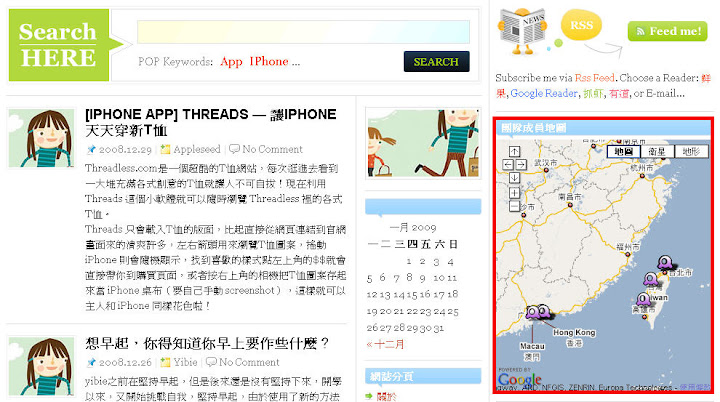Open the Appleseed category link
This screenshot has height=402, width=720.
click(197, 149)
